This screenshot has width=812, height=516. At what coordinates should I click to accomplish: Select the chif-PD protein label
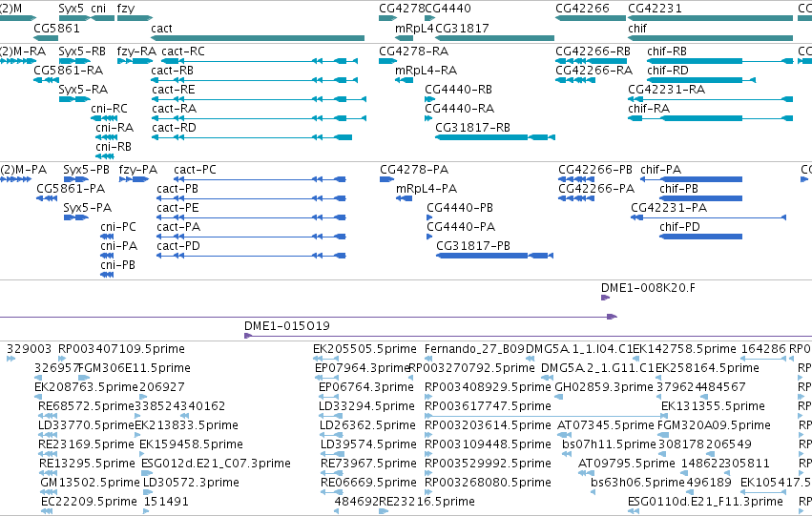[680, 227]
